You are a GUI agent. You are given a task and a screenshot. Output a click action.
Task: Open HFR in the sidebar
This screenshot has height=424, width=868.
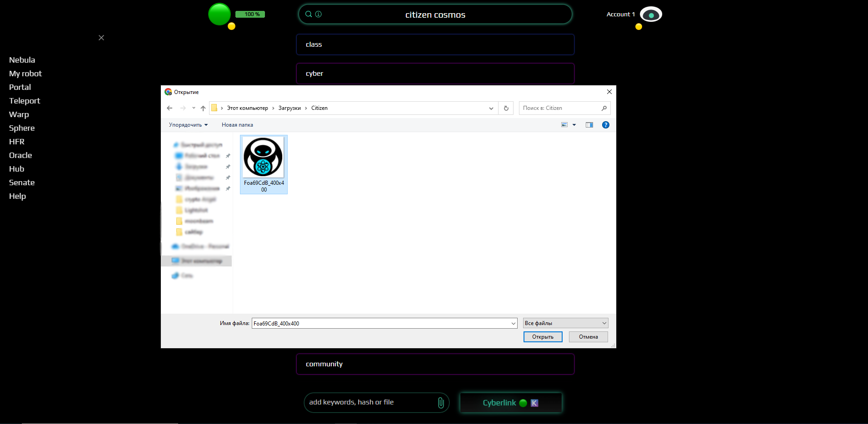coord(17,142)
